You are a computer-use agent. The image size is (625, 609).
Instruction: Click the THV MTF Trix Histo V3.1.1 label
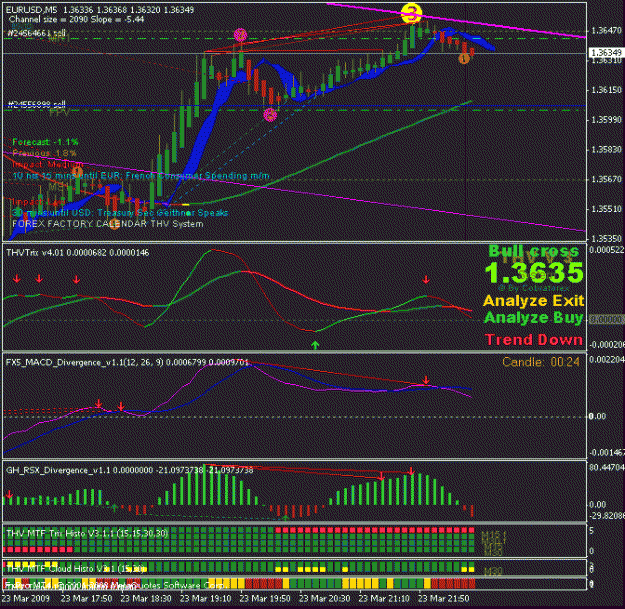point(87,533)
